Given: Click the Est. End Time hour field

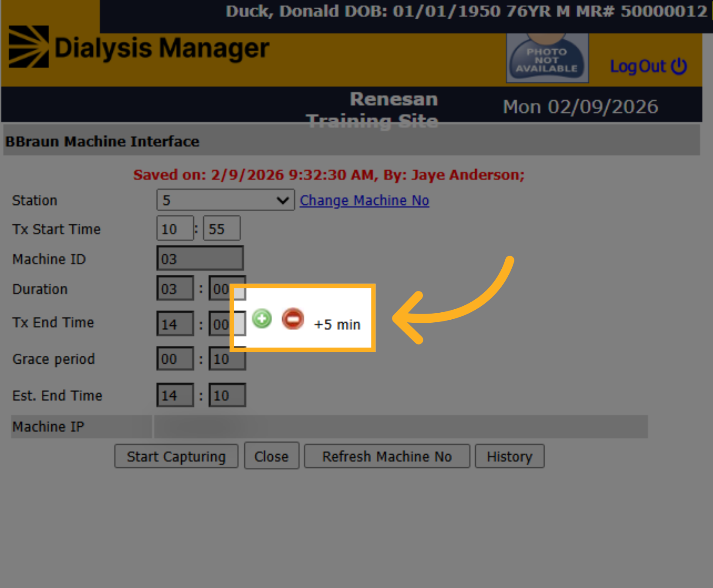Looking at the screenshot, I should click(x=175, y=395).
